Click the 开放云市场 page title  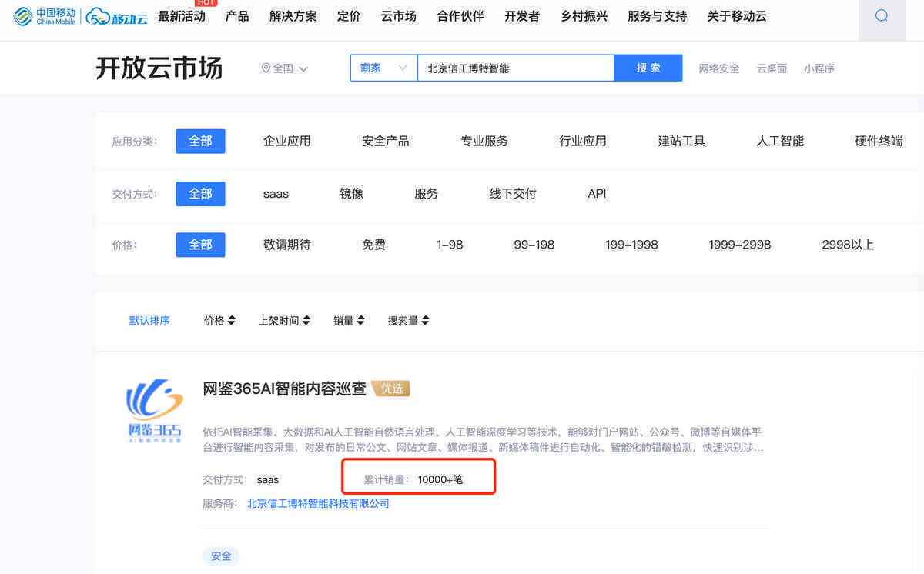(x=159, y=68)
